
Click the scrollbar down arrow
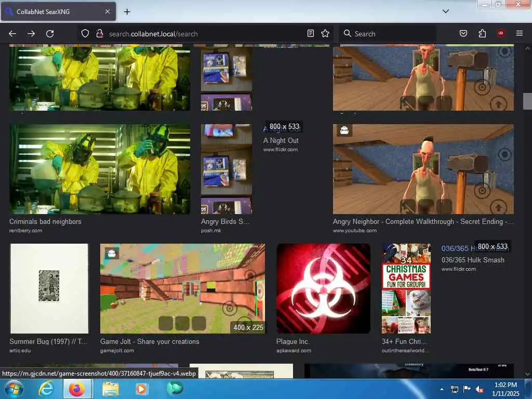[527, 374]
